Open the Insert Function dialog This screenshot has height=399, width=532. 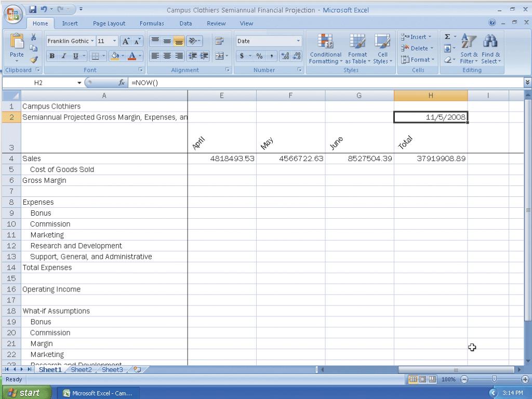[x=122, y=83]
